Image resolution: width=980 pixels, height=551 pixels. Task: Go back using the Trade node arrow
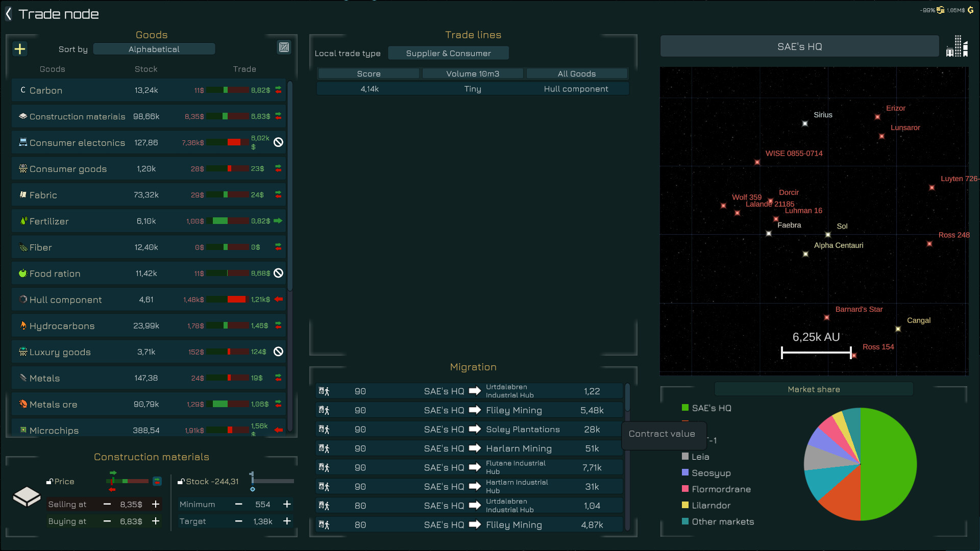click(x=8, y=14)
